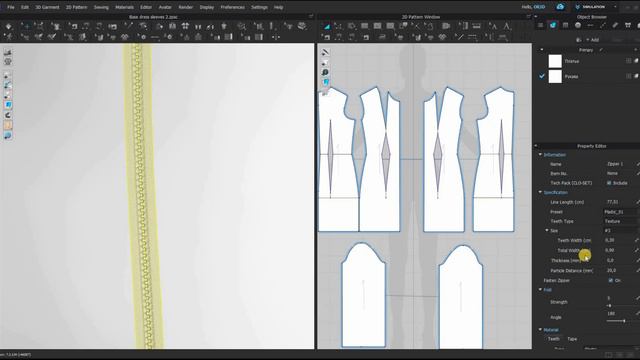Click the Teeth Width value field
This screenshot has width=640, height=360.
[x=618, y=240]
